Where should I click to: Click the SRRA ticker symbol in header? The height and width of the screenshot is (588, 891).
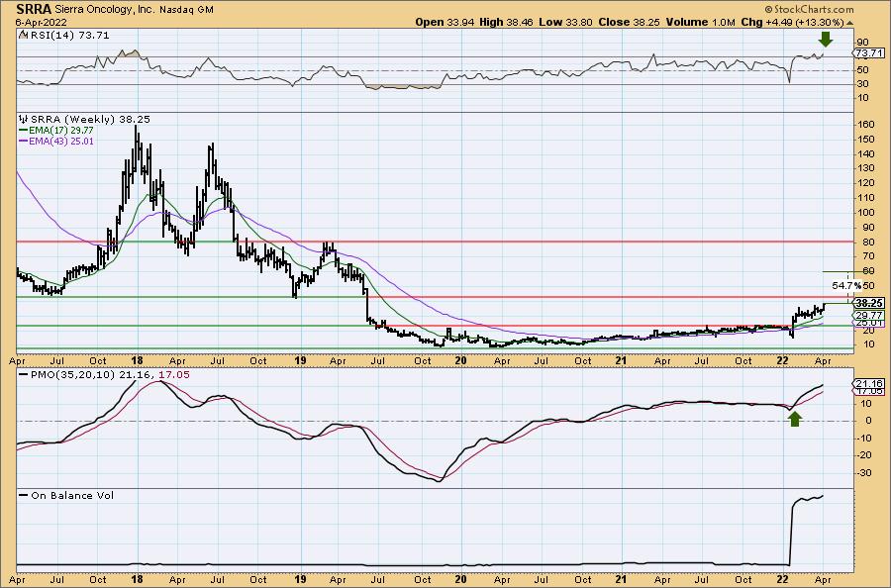(x=34, y=9)
